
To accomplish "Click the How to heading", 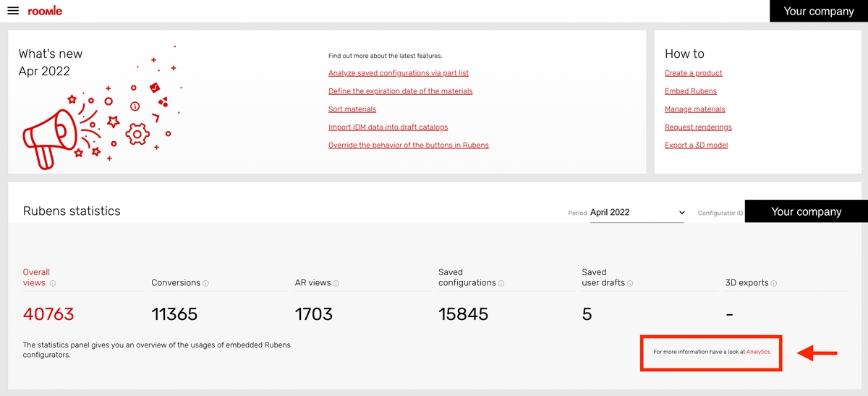I will pyautogui.click(x=684, y=54).
